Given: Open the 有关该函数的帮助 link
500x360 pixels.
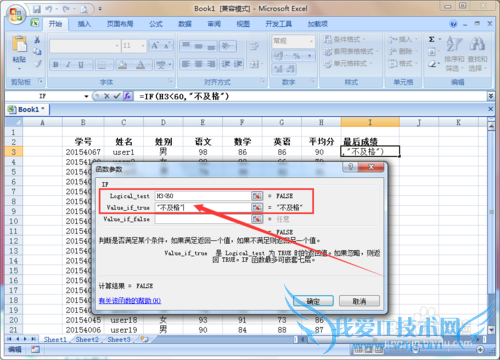Looking at the screenshot, I should tap(130, 301).
